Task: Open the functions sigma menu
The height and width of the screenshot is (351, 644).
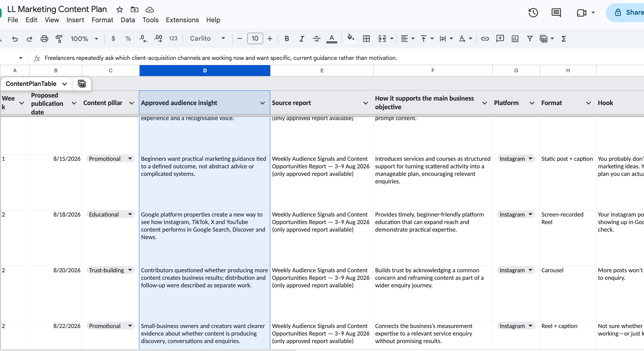Action: (x=564, y=39)
